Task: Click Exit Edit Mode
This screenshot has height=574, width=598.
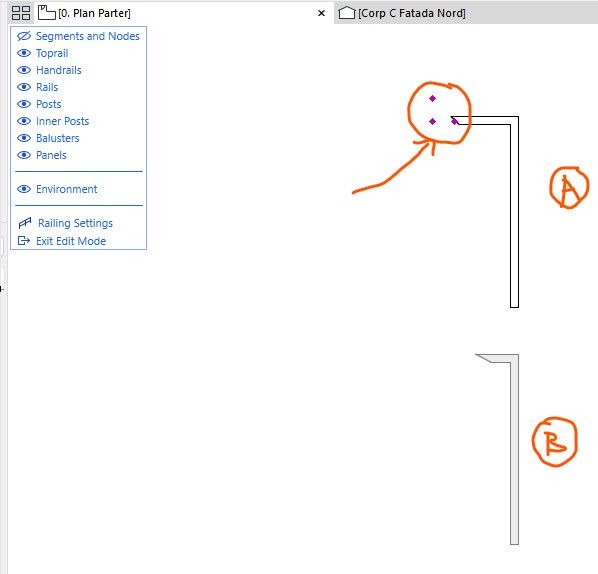Action: [71, 241]
